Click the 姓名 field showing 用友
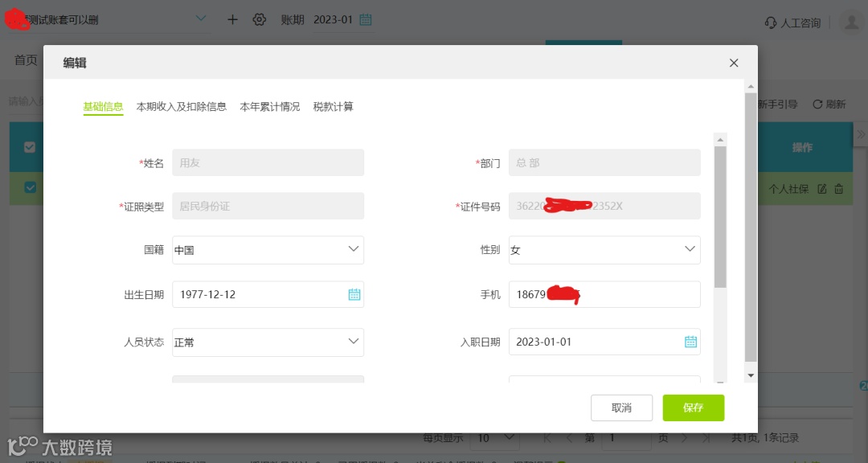 tap(268, 162)
